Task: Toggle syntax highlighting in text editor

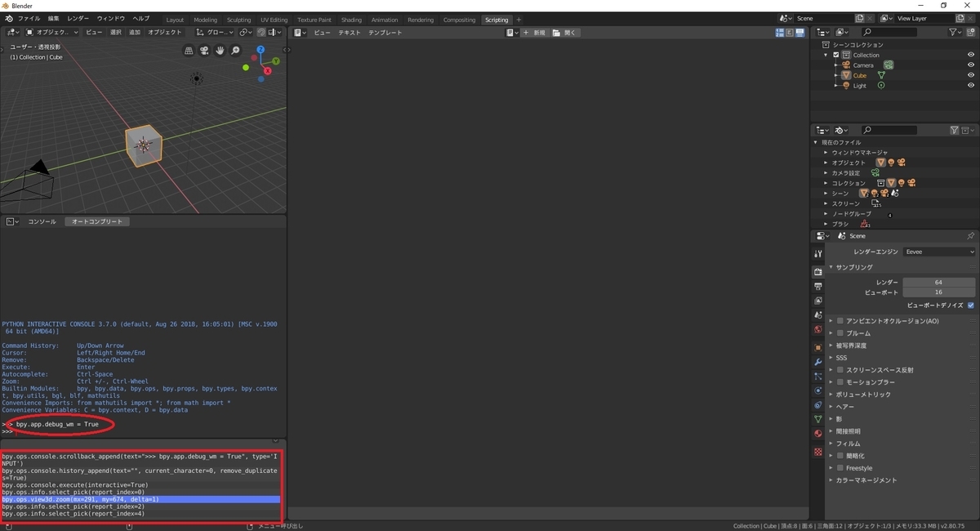Action: click(800, 33)
